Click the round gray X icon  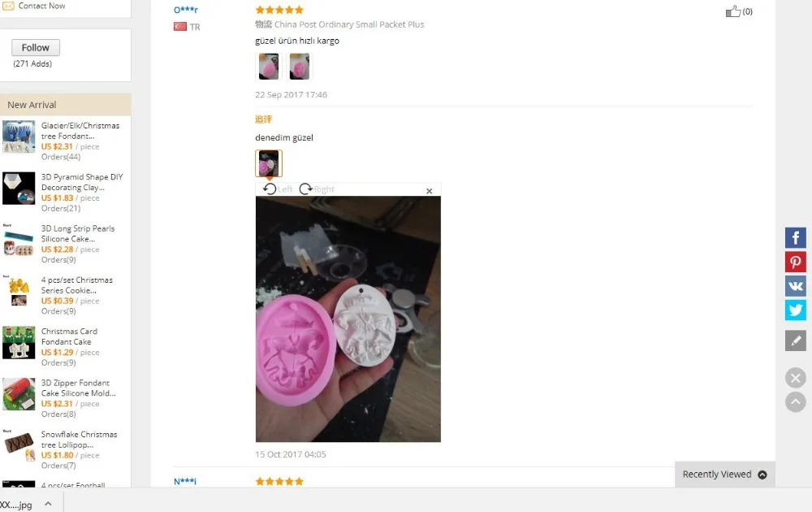point(796,378)
